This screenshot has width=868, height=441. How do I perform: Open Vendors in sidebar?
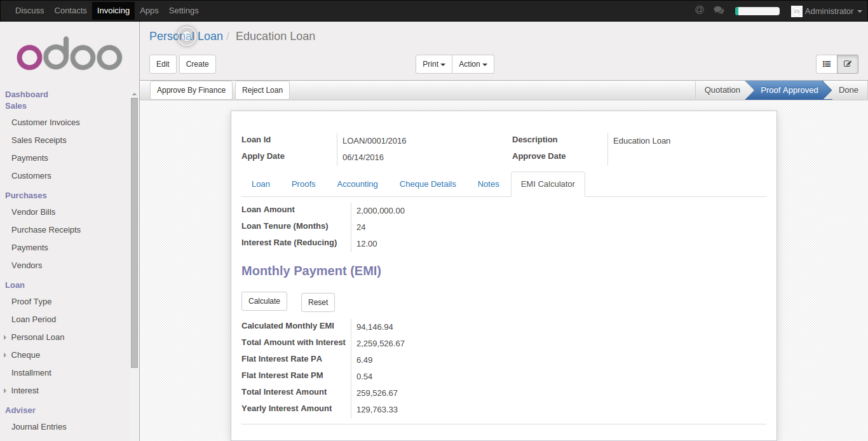27,266
